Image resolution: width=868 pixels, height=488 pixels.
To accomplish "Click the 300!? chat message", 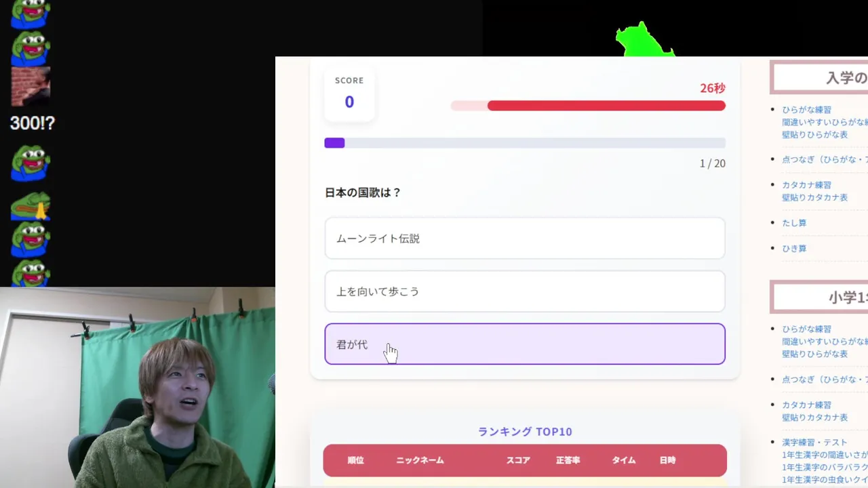I will pyautogui.click(x=32, y=123).
